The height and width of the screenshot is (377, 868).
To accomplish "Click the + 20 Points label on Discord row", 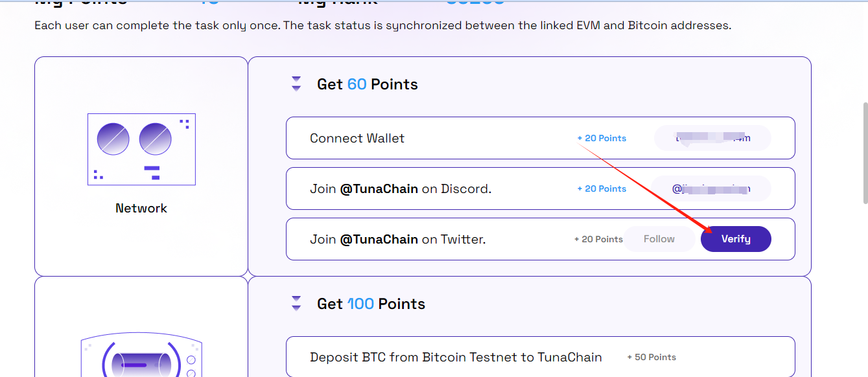I will 602,188.
